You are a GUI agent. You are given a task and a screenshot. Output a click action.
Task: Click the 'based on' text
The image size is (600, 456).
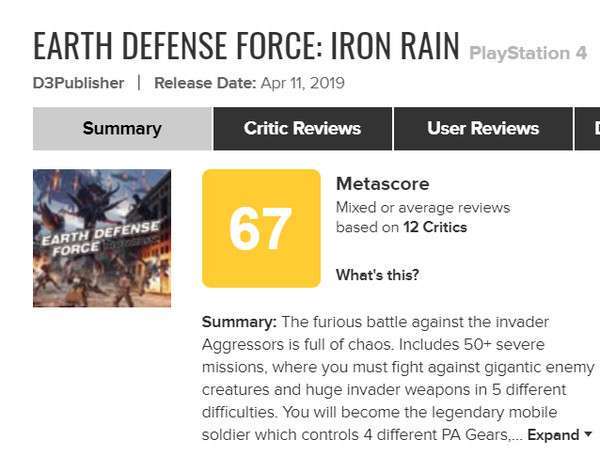tap(367, 227)
